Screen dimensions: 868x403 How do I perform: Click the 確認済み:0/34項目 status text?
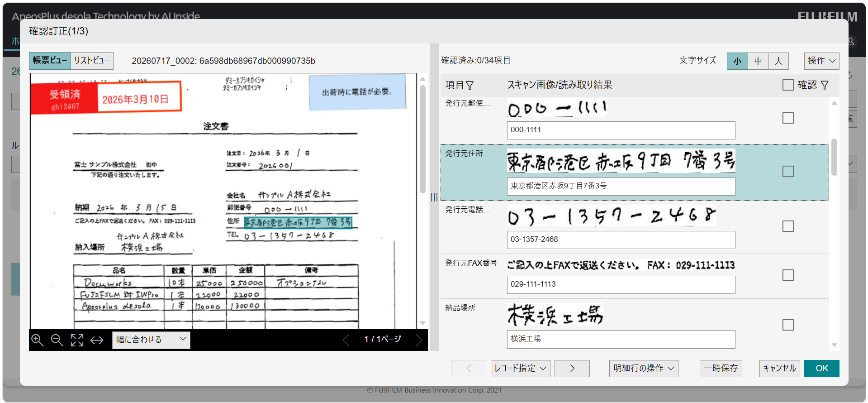(x=476, y=61)
